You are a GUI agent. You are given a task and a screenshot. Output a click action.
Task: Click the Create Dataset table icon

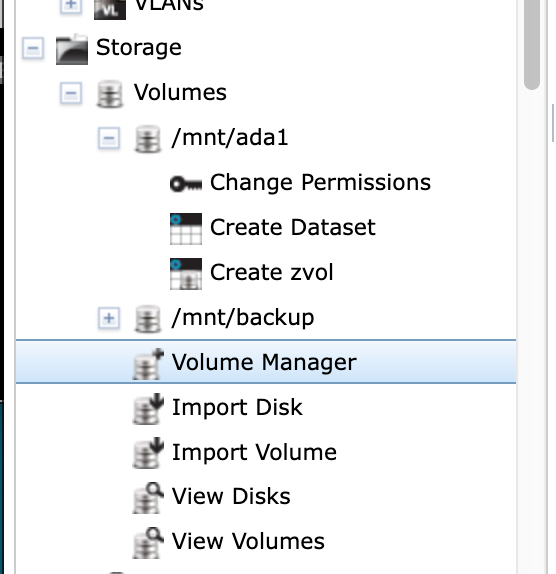[x=186, y=228]
